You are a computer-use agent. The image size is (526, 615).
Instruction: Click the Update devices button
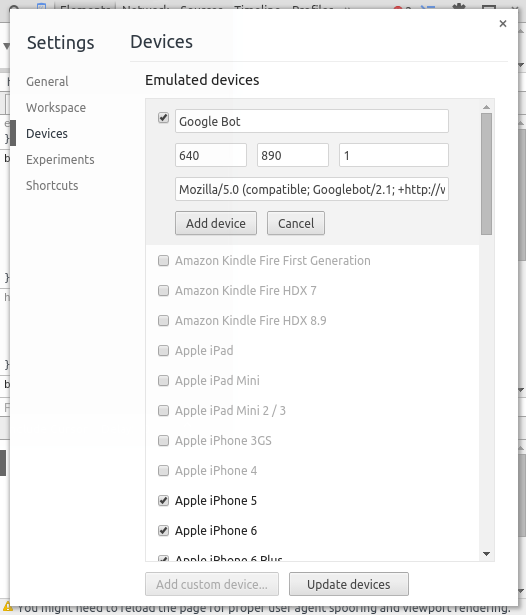[349, 584]
